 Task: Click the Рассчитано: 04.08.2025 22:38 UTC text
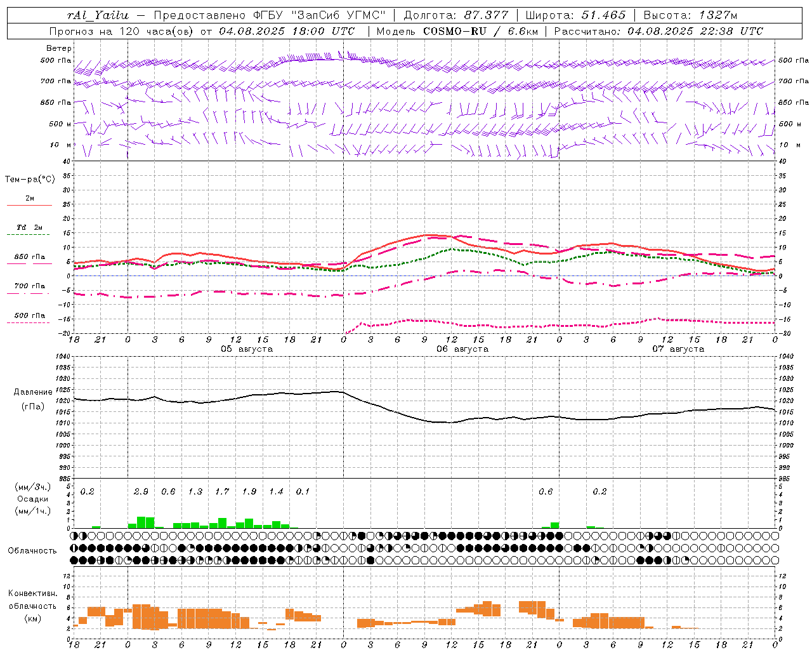tap(658, 31)
